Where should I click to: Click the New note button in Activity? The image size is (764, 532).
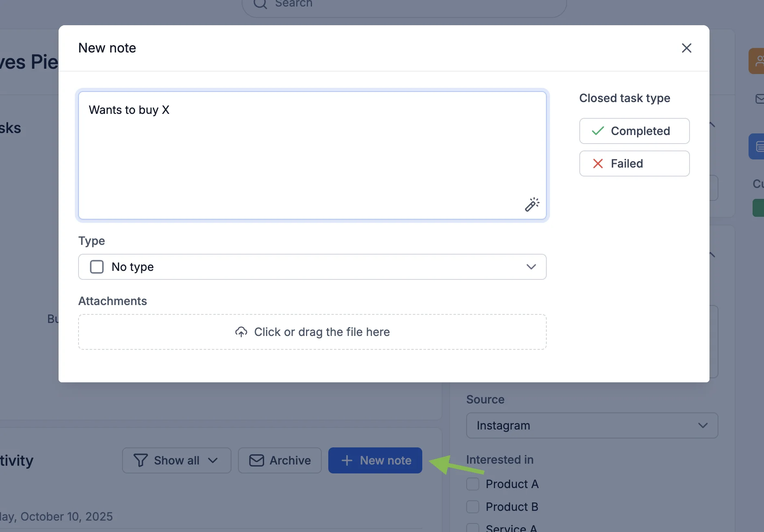coord(375,460)
